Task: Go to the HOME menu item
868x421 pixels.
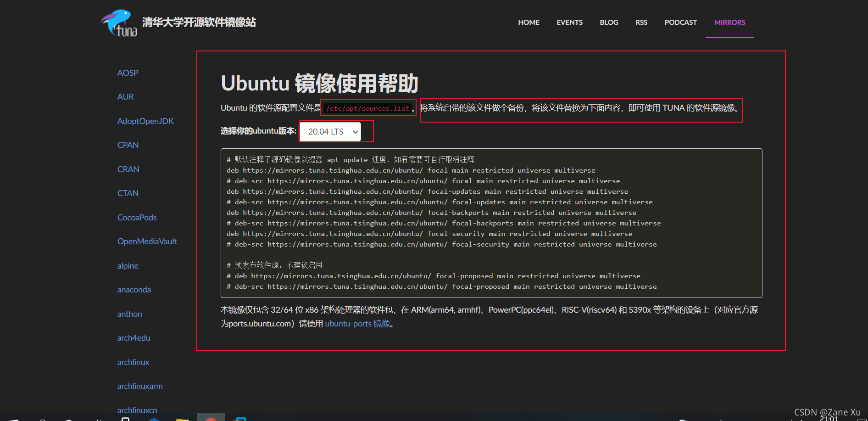Action: click(529, 22)
